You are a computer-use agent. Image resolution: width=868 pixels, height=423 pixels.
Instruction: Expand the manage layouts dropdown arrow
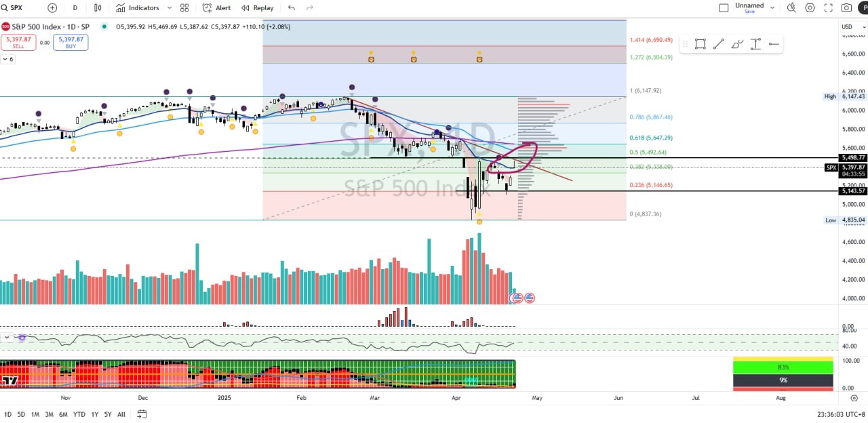point(772,7)
